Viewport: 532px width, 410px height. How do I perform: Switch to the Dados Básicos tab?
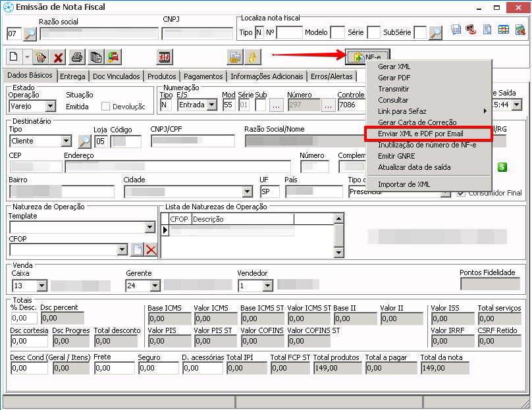click(x=30, y=75)
